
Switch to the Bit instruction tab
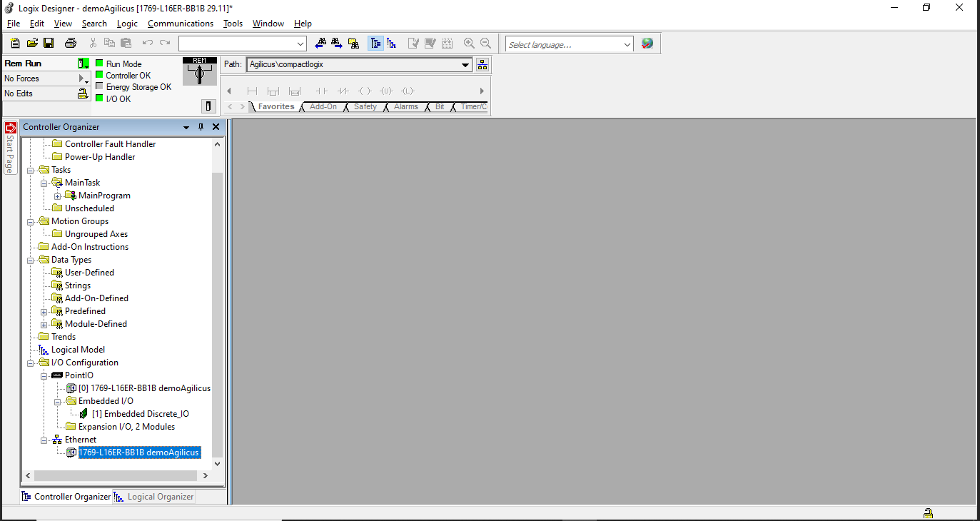(x=440, y=106)
